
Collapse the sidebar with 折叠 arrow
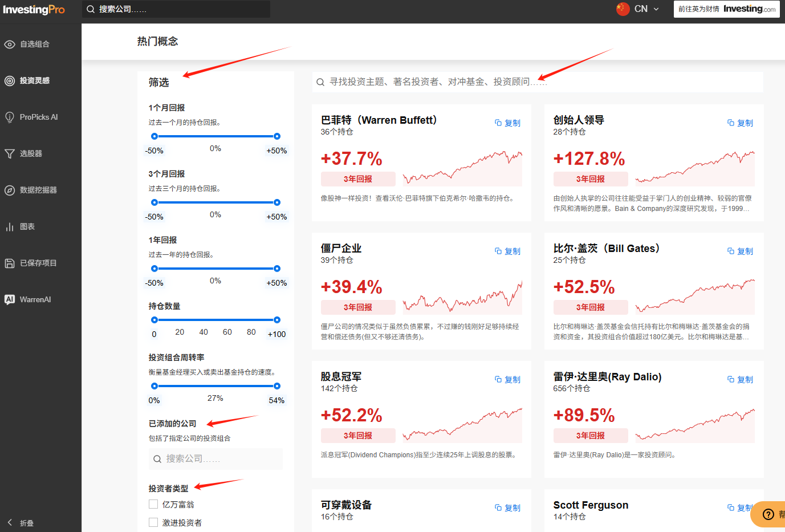(x=10, y=522)
